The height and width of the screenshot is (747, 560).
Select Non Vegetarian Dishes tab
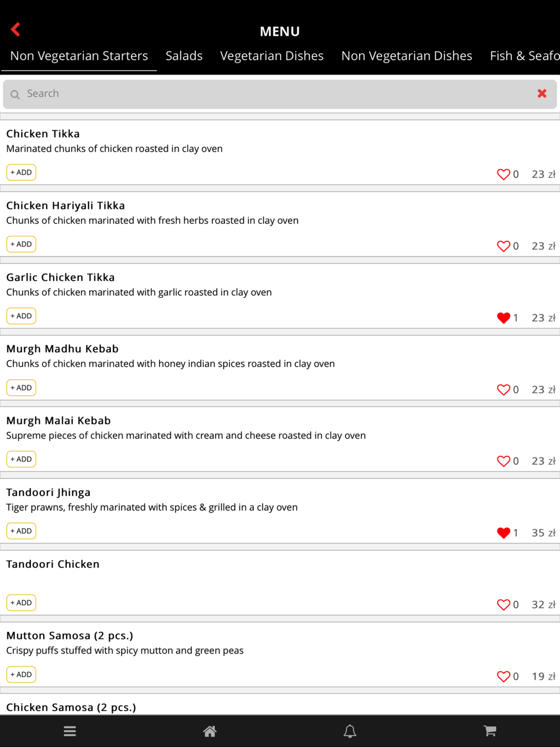point(407,56)
